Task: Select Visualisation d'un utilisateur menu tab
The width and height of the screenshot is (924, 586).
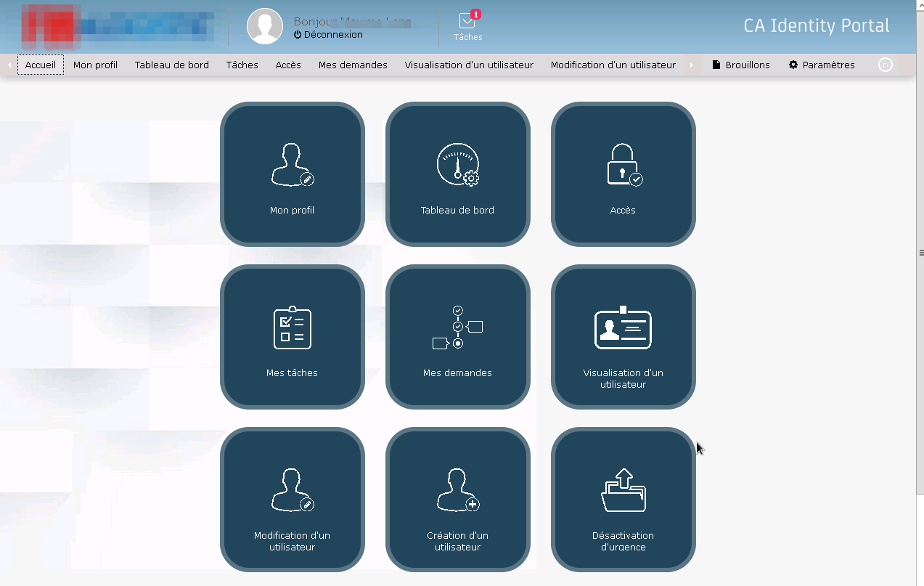Action: click(x=469, y=65)
